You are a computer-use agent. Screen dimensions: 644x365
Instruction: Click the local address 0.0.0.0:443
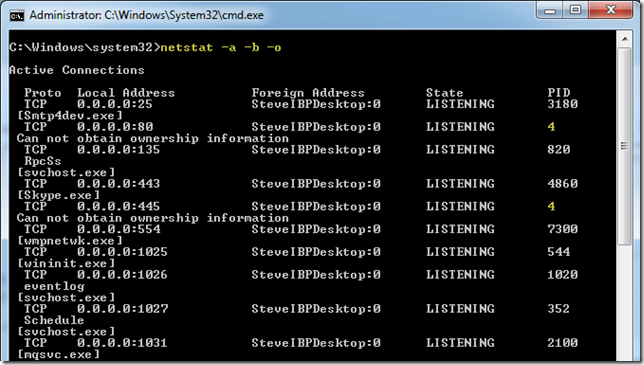tap(118, 184)
